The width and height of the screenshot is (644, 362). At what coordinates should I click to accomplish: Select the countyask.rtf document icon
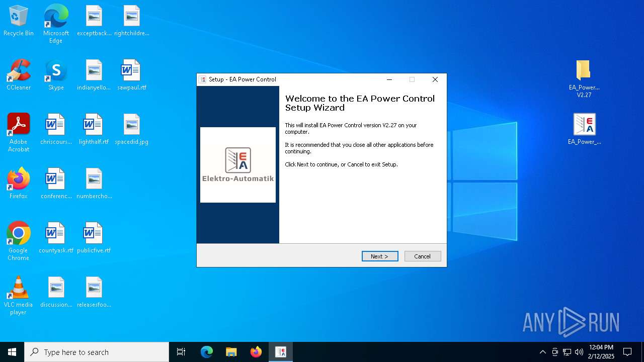point(56,238)
